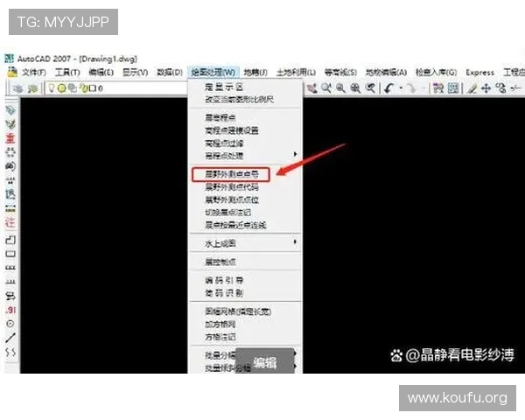Click the diagonal line draw icon

[10, 338]
